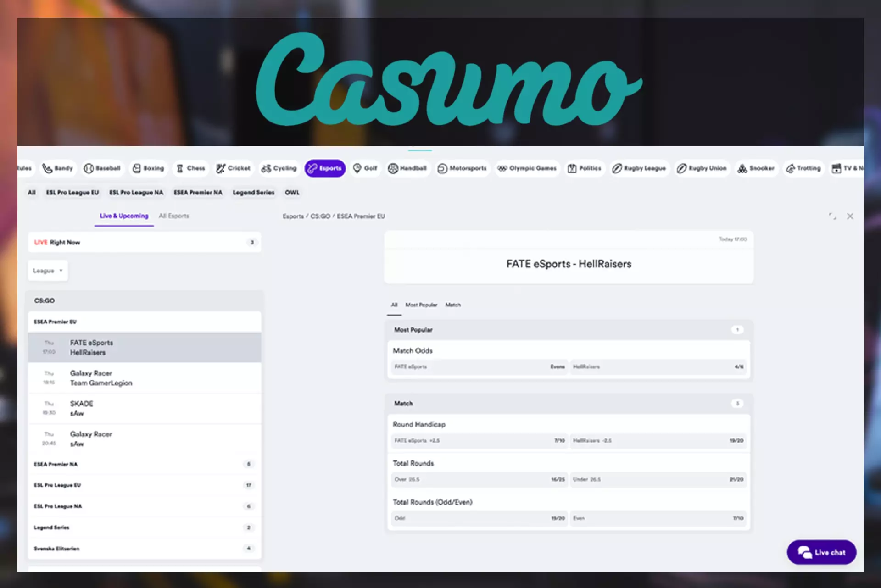The width and height of the screenshot is (881, 588).
Task: Select the Match tab
Action: click(x=454, y=305)
